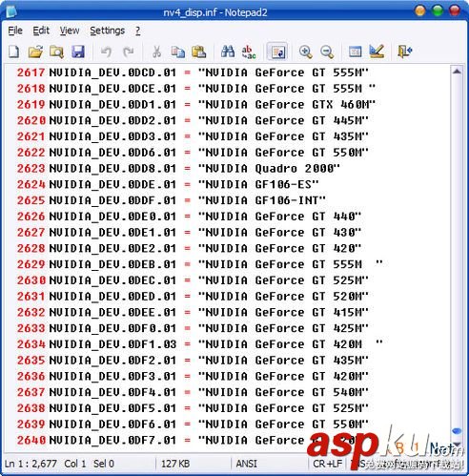Click NVIDIA_DEV.0DD6.01 entry on line 2622
The width and height of the screenshot is (469, 476).
(112, 153)
